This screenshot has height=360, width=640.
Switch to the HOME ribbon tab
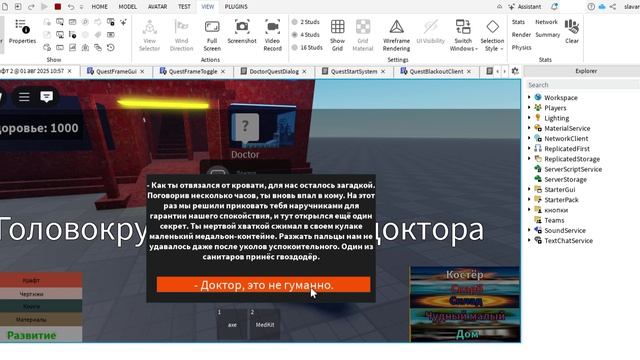click(x=100, y=7)
